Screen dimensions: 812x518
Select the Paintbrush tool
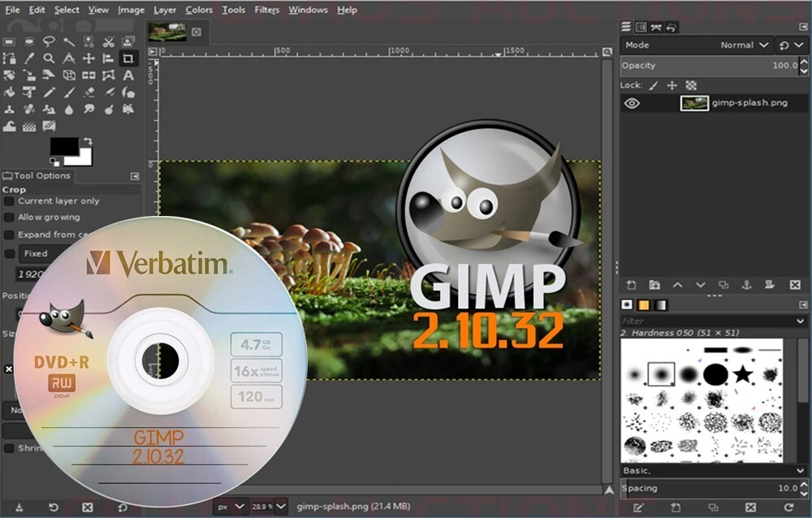69,93
